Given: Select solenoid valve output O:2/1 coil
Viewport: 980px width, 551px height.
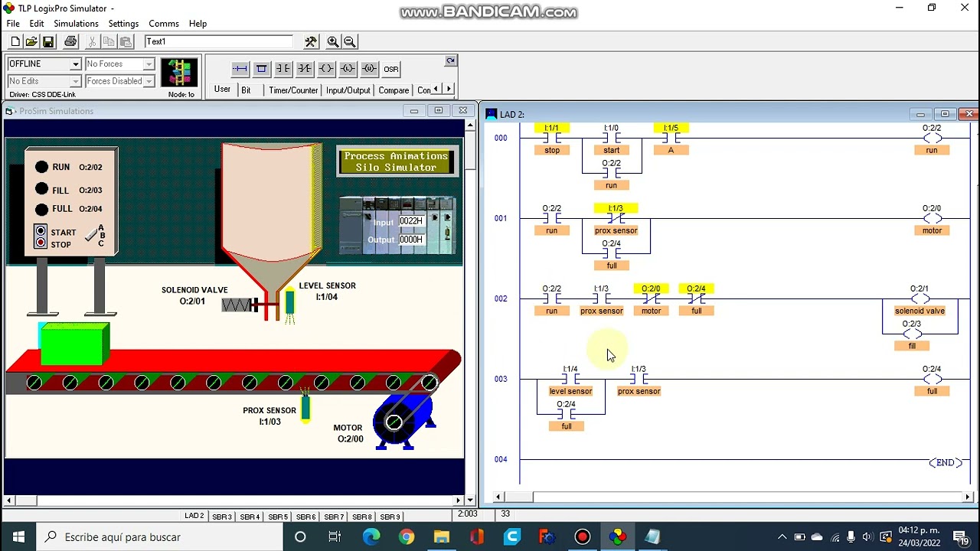Looking at the screenshot, I should coord(920,299).
